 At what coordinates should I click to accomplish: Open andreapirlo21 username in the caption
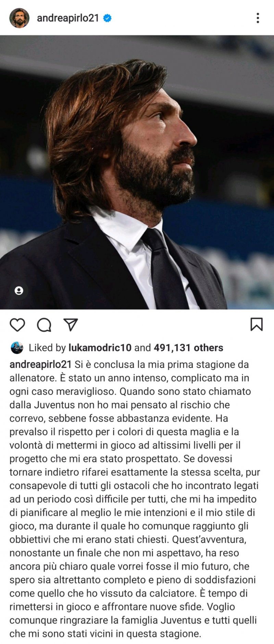click(40, 365)
